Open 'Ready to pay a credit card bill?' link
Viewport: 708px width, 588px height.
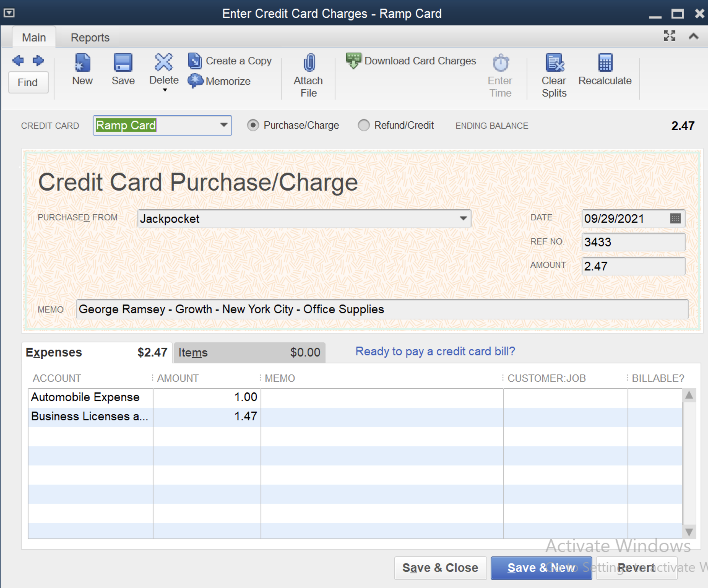point(435,351)
